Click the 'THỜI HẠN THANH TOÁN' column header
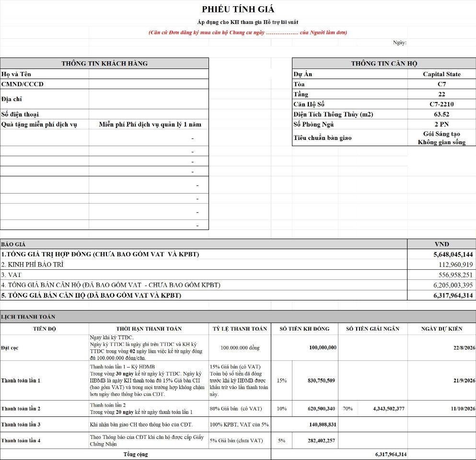The image size is (476, 460). [x=149, y=329]
